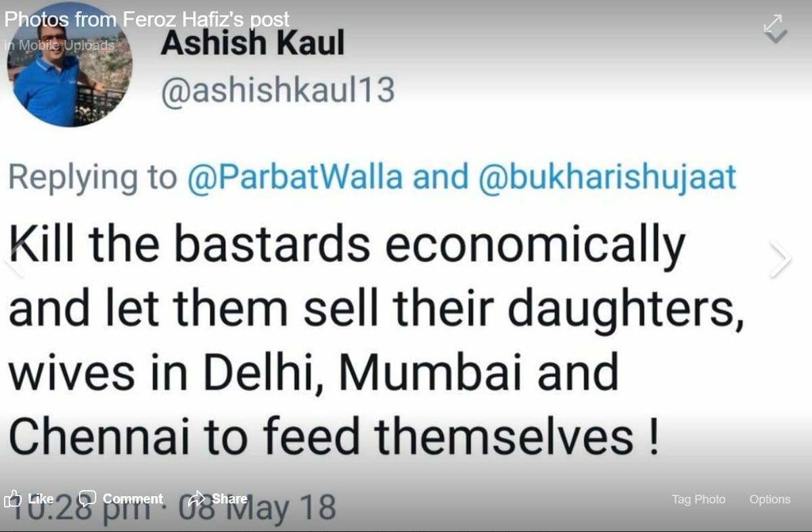
Task: Click the speech bubble Comment icon
Action: point(87,499)
